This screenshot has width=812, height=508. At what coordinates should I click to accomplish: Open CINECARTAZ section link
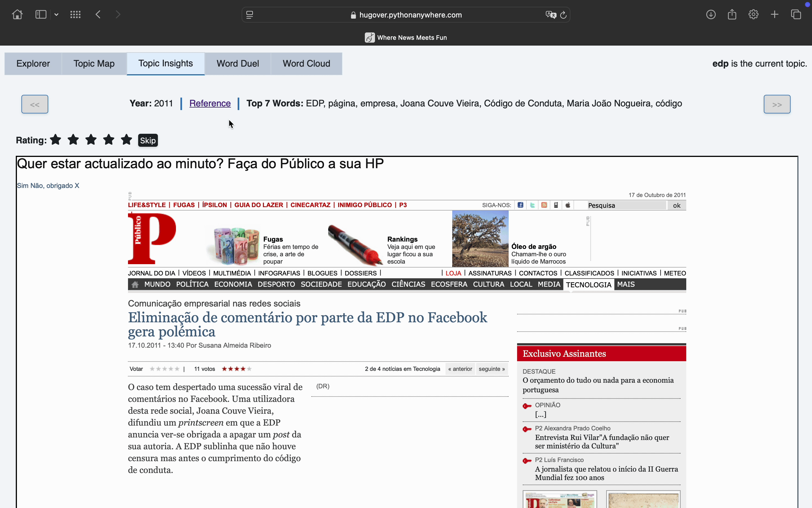click(x=310, y=205)
